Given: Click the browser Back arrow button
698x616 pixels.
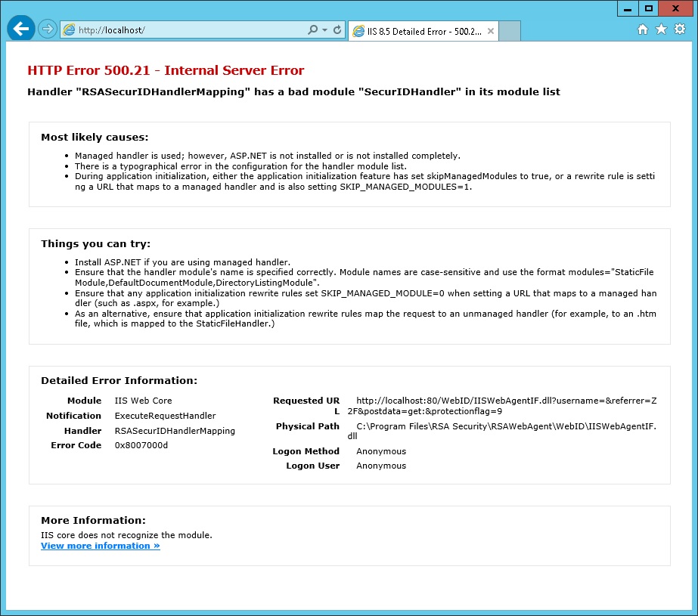Looking at the screenshot, I should click(x=20, y=29).
